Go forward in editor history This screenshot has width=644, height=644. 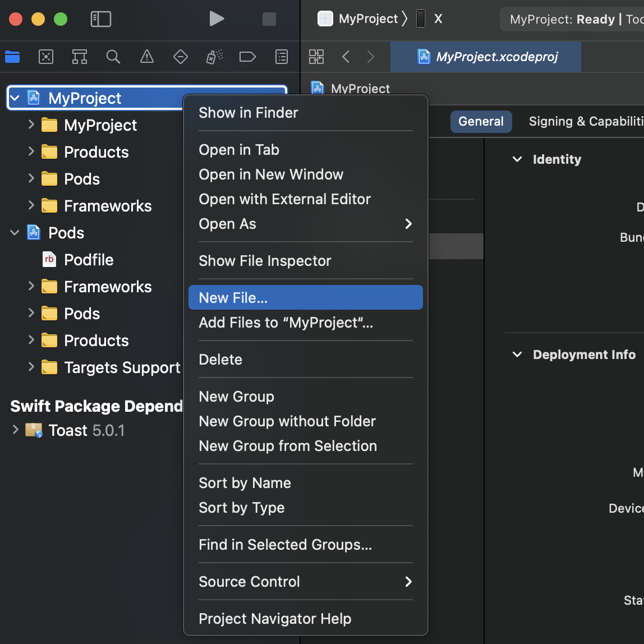point(370,57)
